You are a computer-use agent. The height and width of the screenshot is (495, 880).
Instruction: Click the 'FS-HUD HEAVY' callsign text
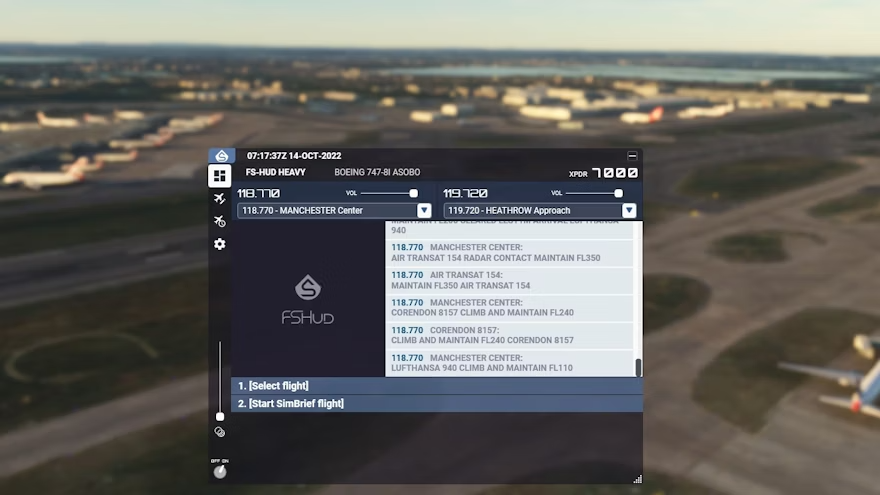click(x=276, y=172)
